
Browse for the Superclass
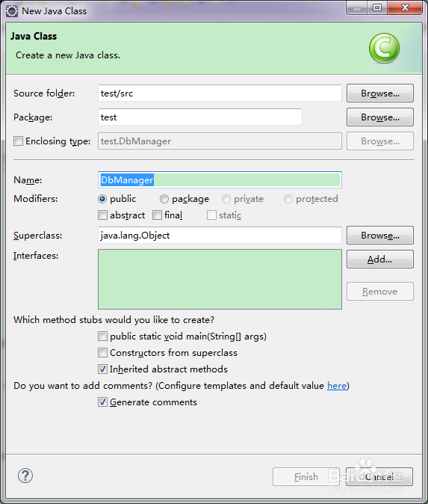point(380,236)
